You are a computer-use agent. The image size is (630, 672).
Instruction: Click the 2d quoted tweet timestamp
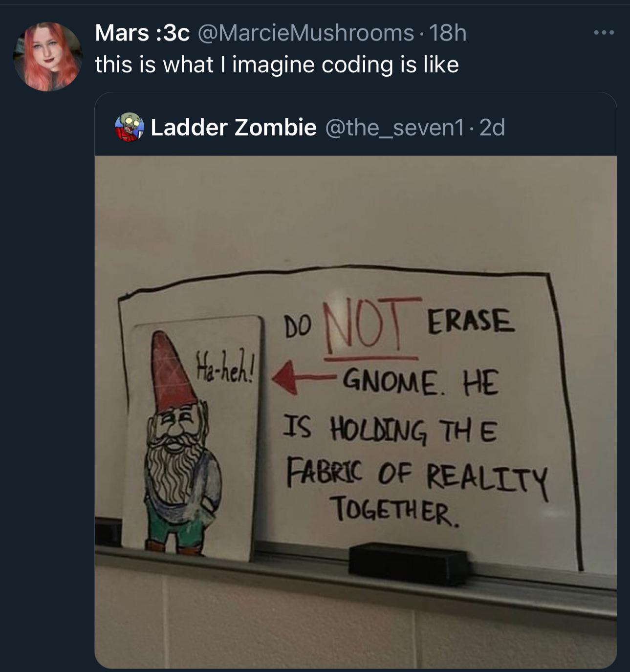492,128
